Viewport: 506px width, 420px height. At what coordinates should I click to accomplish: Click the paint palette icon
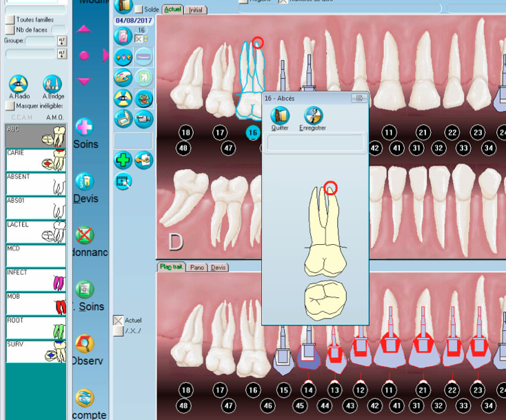tap(123, 77)
